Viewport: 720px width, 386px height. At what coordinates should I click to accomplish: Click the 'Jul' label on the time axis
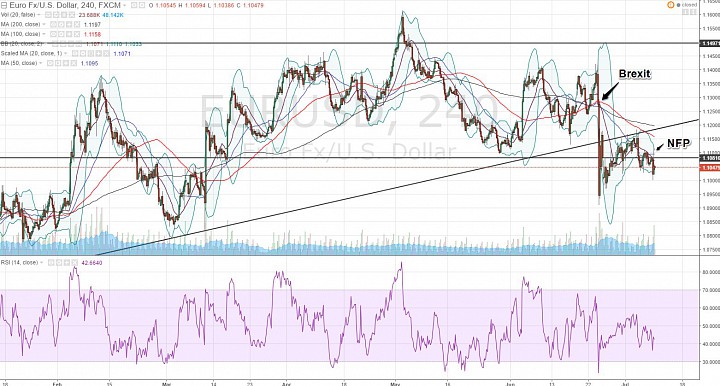(x=624, y=383)
